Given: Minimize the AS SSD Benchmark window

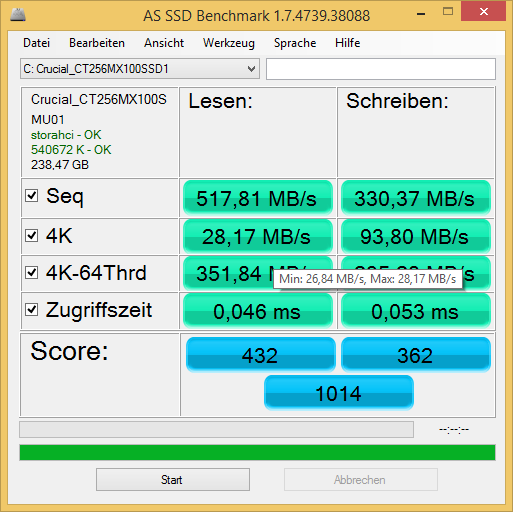Looking at the screenshot, I should click(421, 14).
